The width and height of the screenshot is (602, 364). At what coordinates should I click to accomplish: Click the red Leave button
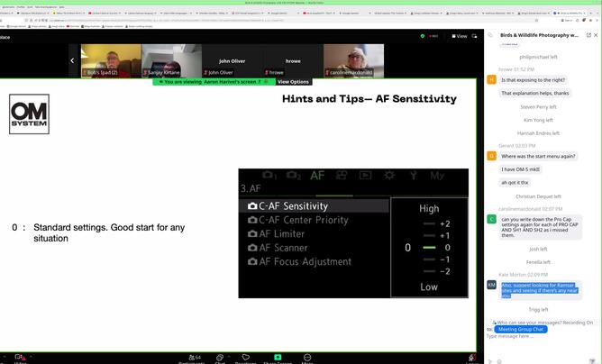tap(470, 359)
